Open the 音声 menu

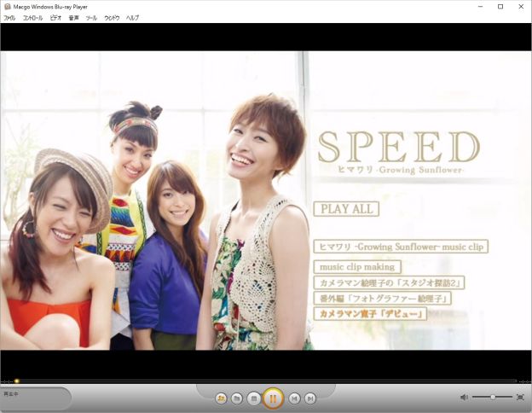73,18
